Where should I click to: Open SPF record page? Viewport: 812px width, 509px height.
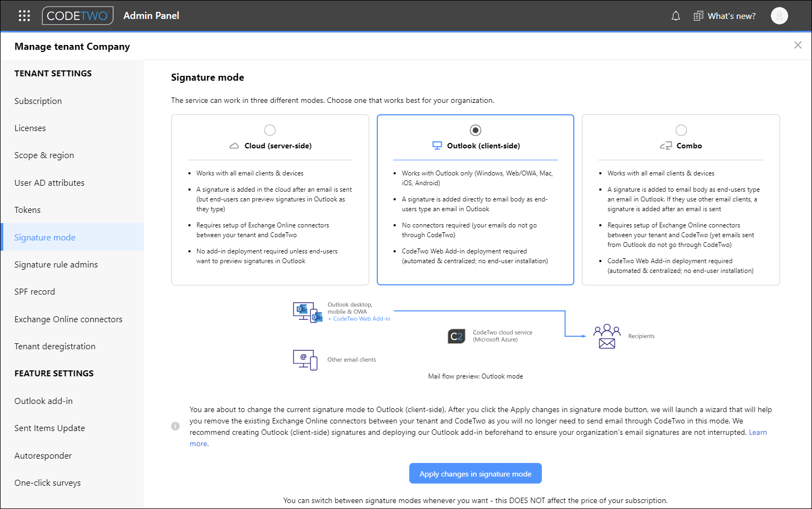point(73,291)
